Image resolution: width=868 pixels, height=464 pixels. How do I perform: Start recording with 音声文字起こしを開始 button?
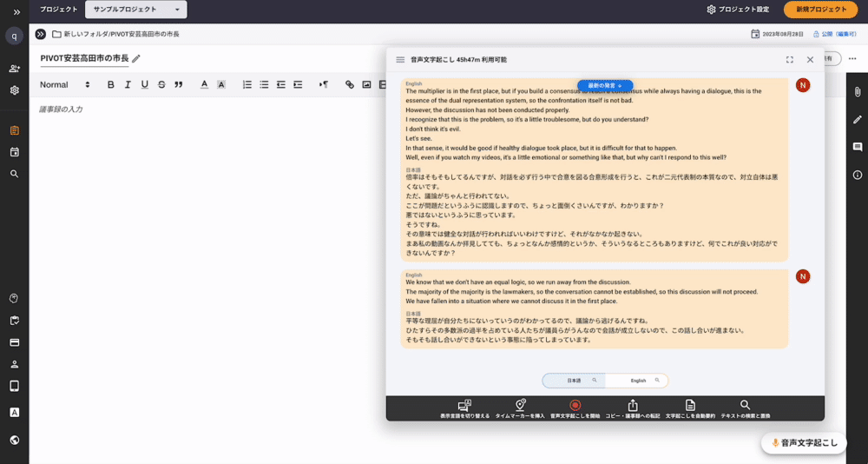coord(575,406)
